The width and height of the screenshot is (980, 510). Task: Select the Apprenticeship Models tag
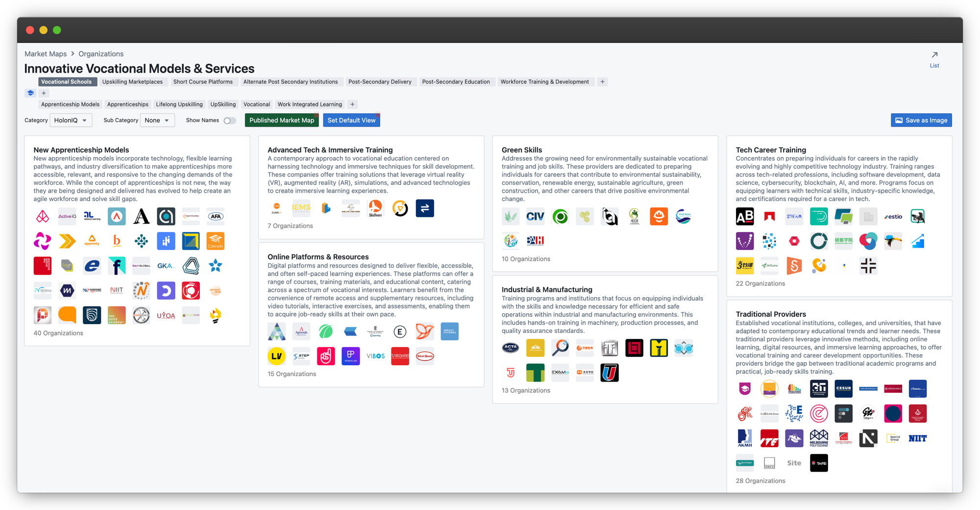tap(70, 104)
